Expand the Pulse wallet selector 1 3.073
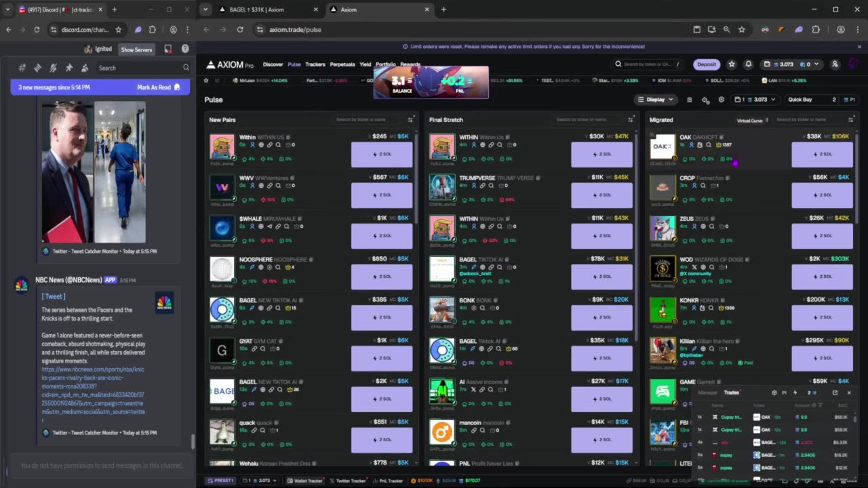The image size is (868, 488). (754, 100)
